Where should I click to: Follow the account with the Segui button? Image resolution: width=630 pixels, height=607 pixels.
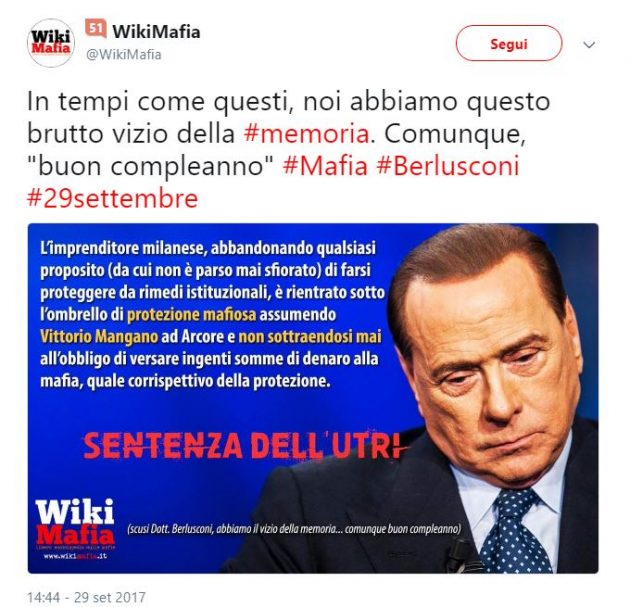pyautogui.click(x=509, y=43)
